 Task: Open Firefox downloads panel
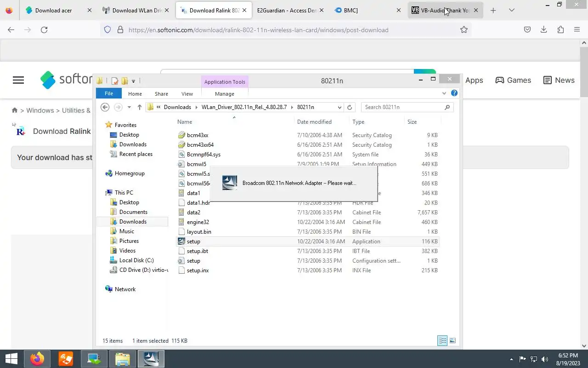click(543, 30)
